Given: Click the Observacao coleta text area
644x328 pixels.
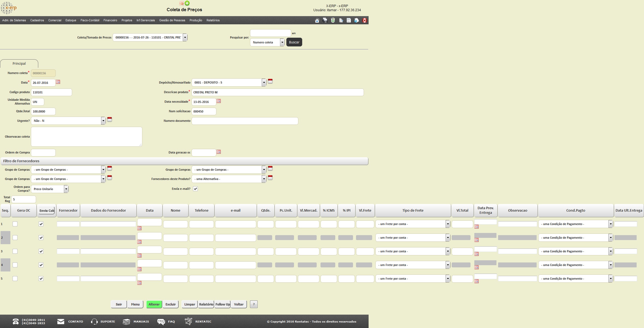Looking at the screenshot, I should coord(87,137).
